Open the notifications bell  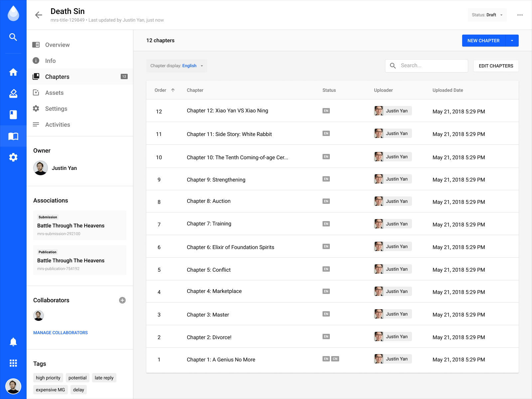pyautogui.click(x=13, y=342)
